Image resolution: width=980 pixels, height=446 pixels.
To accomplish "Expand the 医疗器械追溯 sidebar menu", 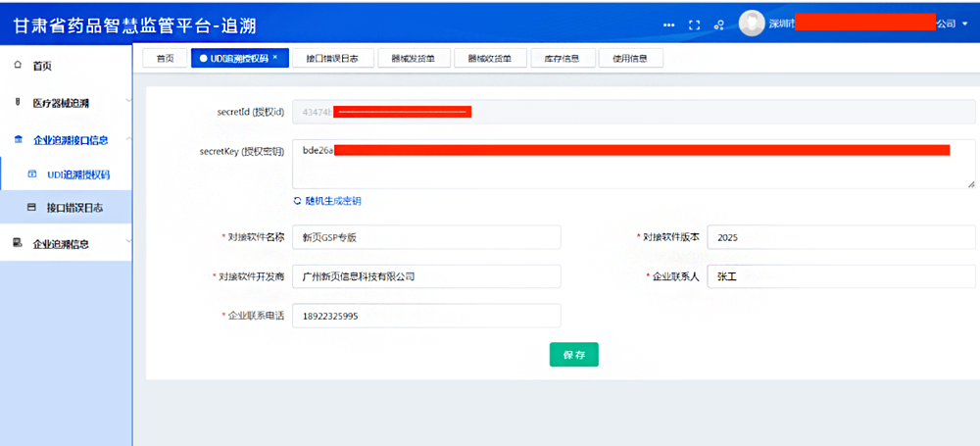I will pyautogui.click(x=128, y=103).
